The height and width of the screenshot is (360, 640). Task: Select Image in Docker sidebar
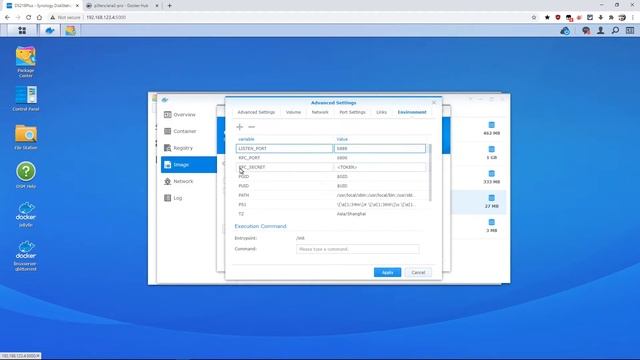[x=188, y=164]
